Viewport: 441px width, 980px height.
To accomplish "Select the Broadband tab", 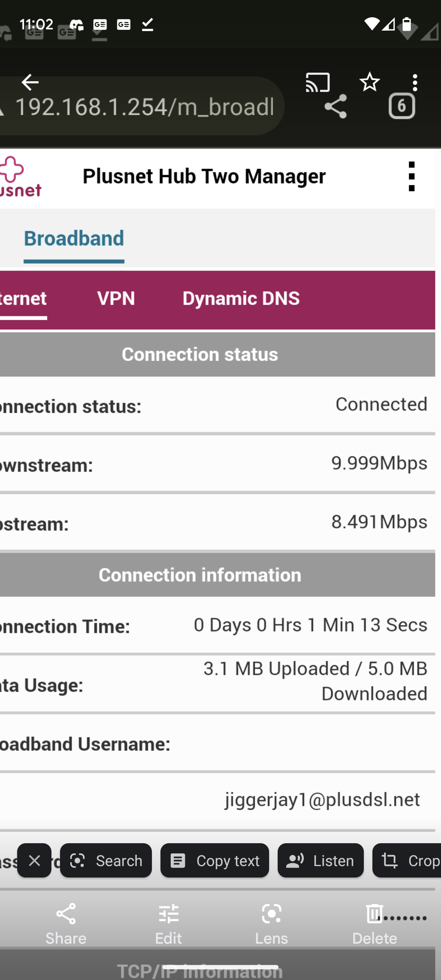I will tap(74, 238).
